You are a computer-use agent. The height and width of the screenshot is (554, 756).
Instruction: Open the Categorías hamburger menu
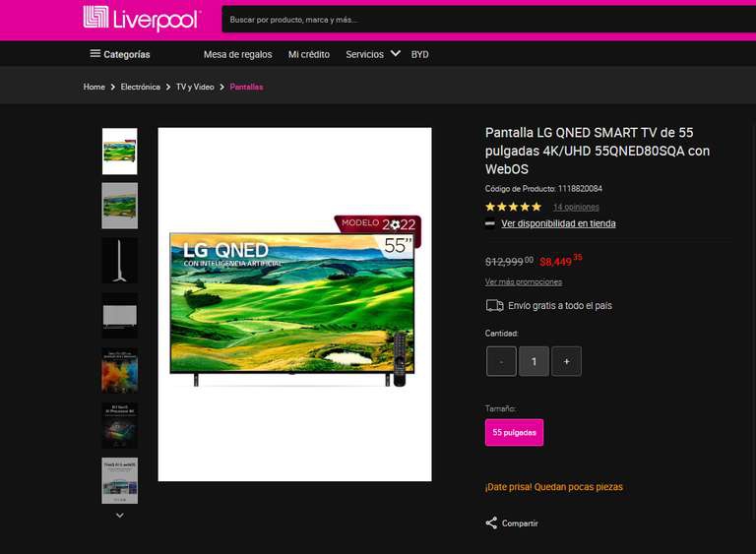click(119, 54)
